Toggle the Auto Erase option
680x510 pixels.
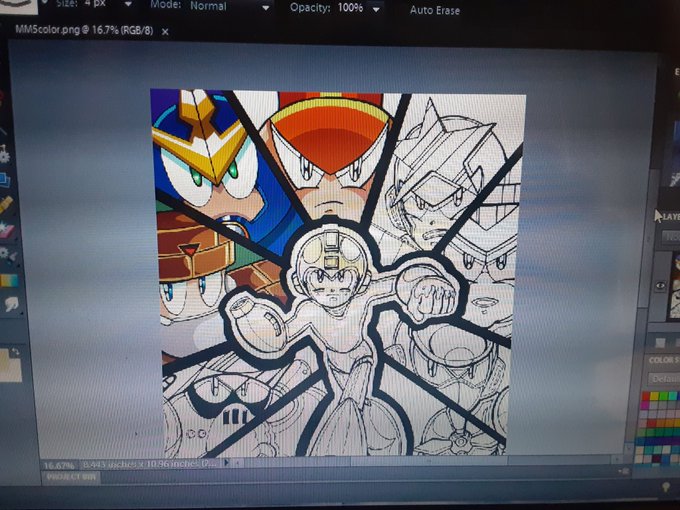click(x=435, y=10)
